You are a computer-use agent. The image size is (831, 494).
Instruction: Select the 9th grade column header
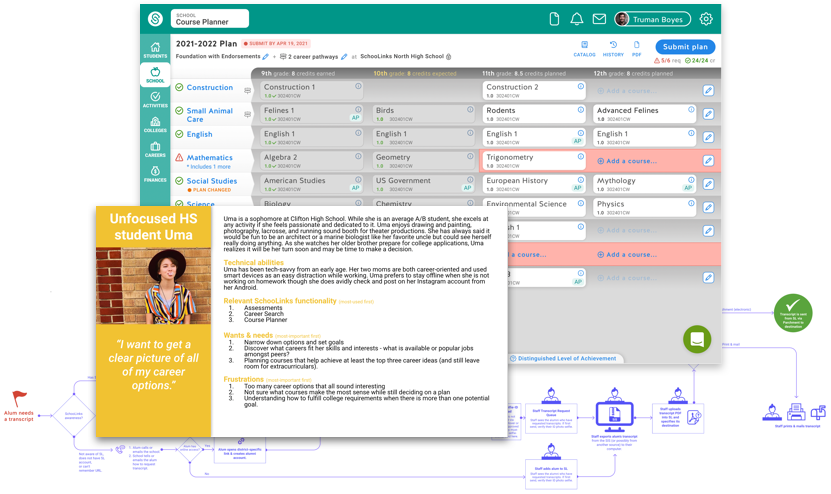coord(298,74)
